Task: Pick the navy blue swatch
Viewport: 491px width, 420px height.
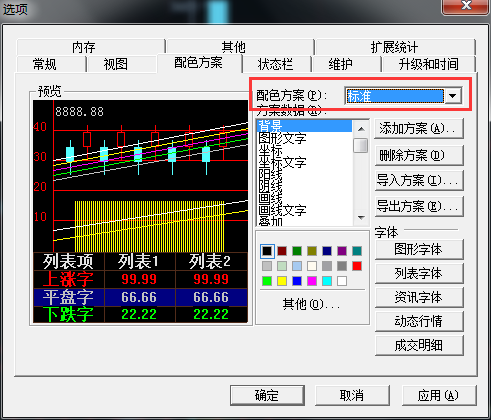Action: (327, 251)
